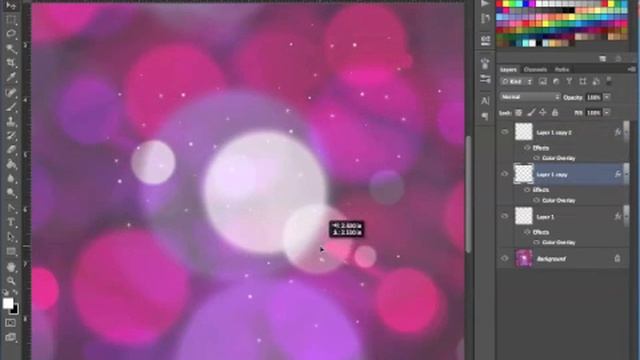
Task: Swap foreground and background colors
Action: click(16, 292)
